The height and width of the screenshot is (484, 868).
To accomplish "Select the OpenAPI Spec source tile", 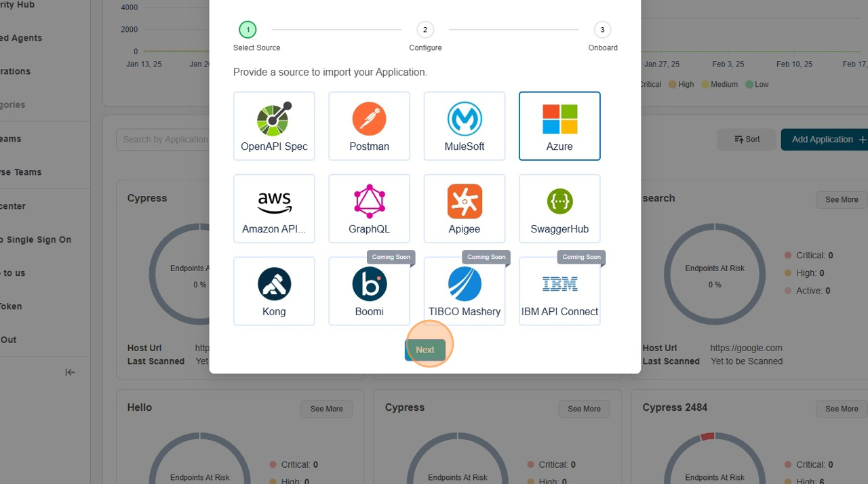I will click(274, 126).
